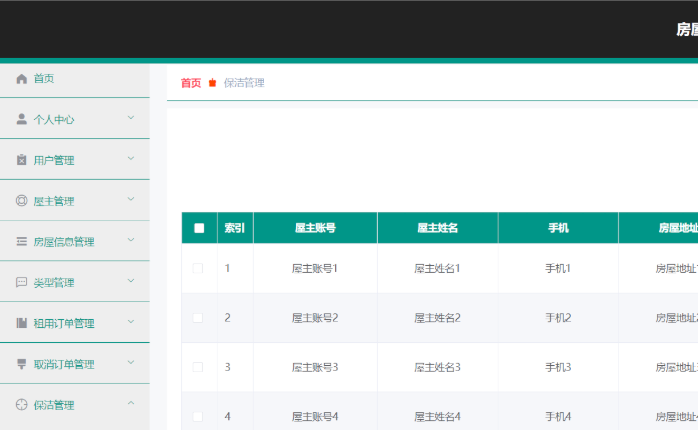Check the checkbox for row 1
Viewport: 698px width, 430px height.
pyautogui.click(x=197, y=268)
